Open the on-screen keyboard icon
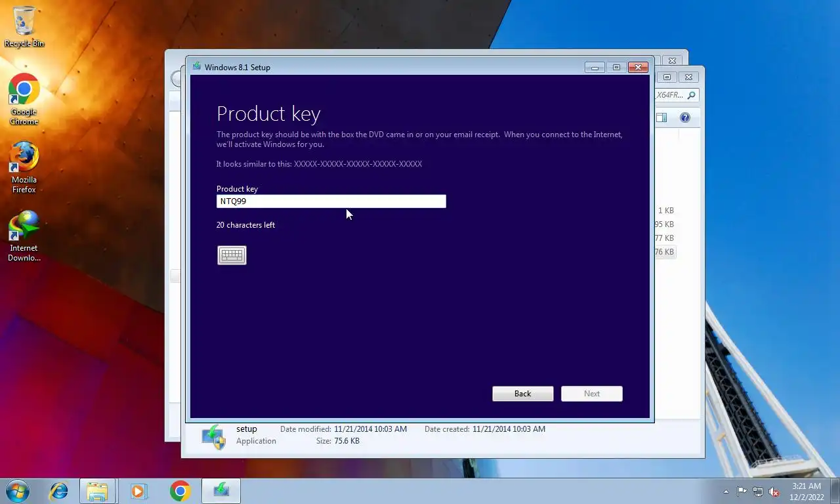The height and width of the screenshot is (504, 840). pyautogui.click(x=232, y=255)
